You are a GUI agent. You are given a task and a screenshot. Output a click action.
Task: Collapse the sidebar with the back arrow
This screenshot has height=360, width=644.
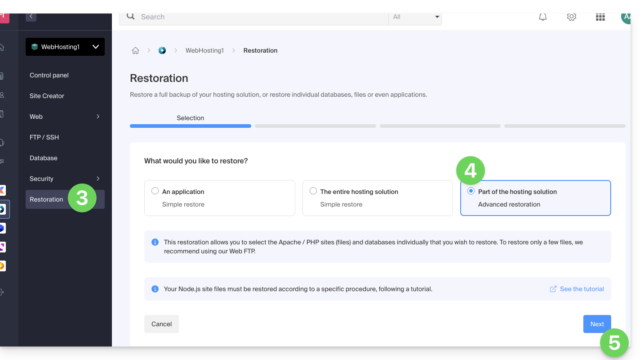click(x=31, y=17)
